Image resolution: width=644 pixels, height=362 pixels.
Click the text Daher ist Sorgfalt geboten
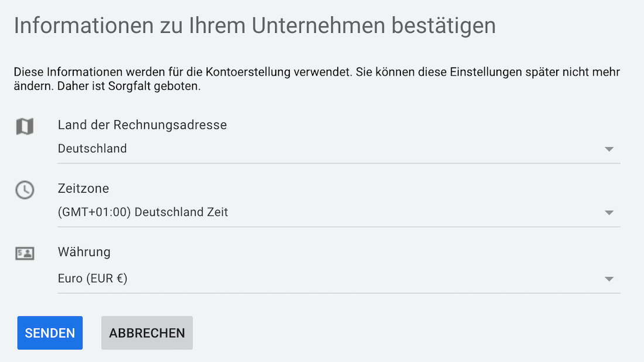click(x=129, y=86)
